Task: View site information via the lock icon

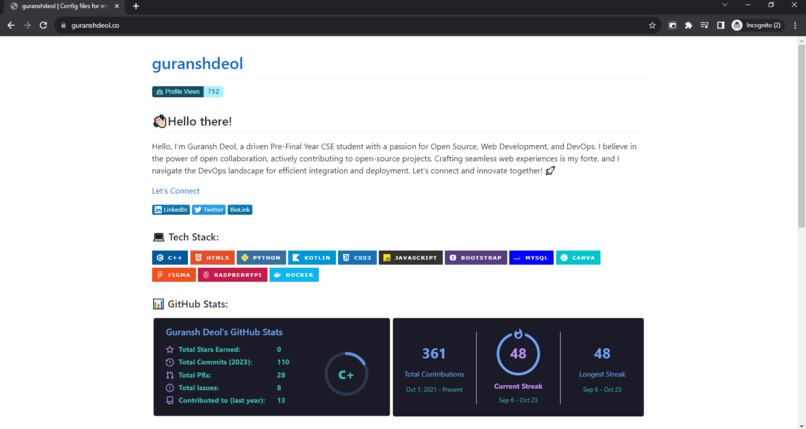Action: pos(63,25)
